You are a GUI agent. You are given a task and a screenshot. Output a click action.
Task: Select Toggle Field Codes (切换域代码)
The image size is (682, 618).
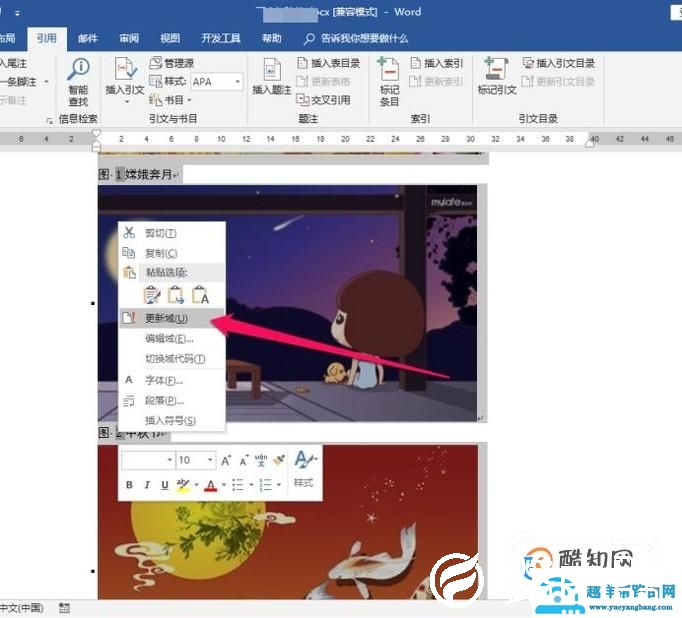pos(172,359)
